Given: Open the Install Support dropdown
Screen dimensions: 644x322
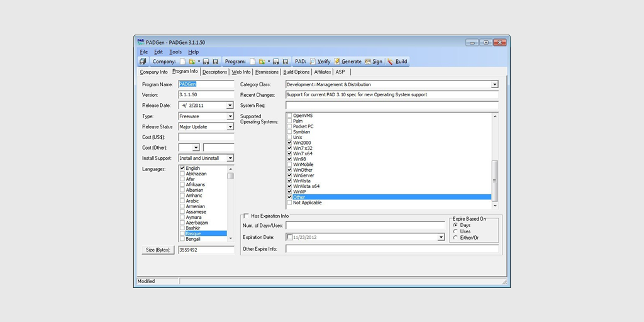Looking at the screenshot, I should pos(230,158).
